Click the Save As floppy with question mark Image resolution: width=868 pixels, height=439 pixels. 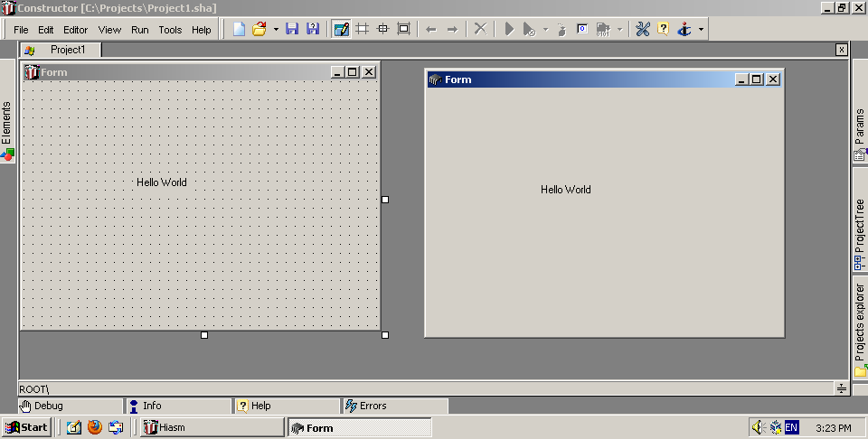pyautogui.click(x=314, y=29)
